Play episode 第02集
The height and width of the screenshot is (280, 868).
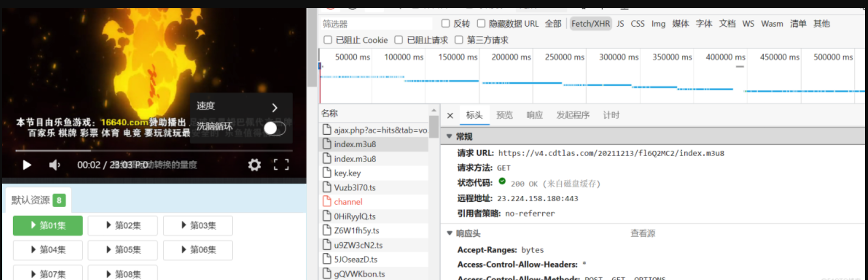[x=123, y=226]
